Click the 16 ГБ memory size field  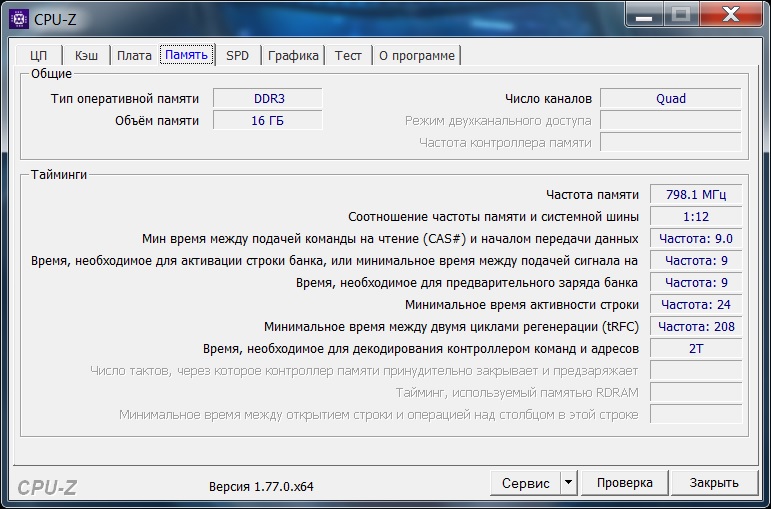(268, 120)
